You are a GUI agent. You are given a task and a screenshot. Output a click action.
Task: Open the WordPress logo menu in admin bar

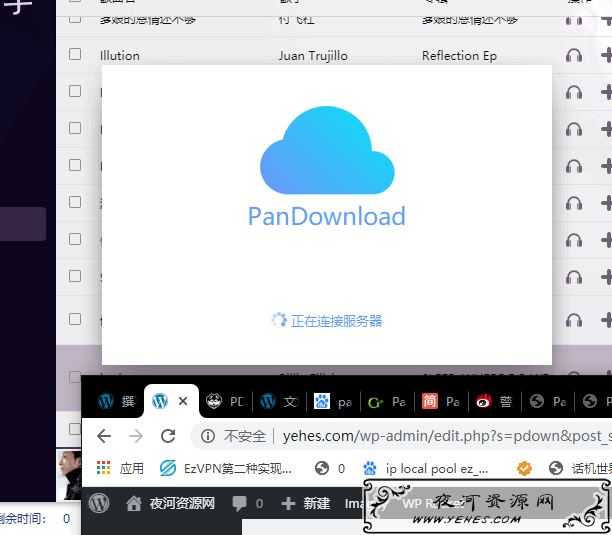[x=99, y=503]
